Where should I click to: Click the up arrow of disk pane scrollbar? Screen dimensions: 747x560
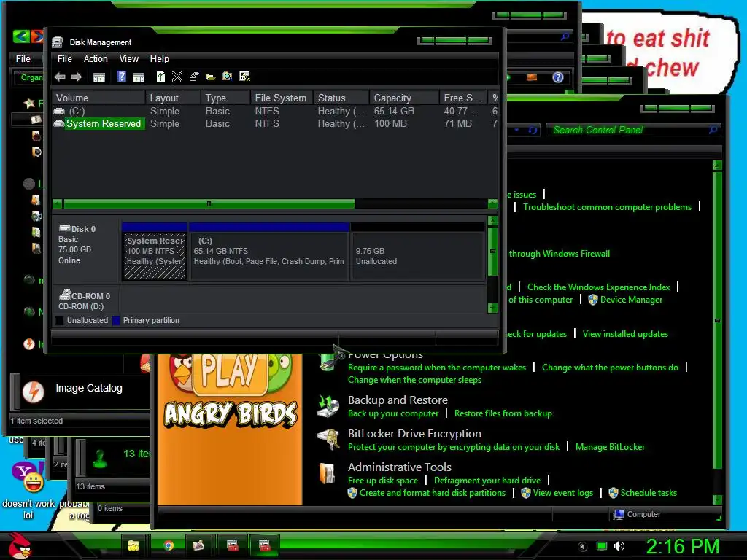[492, 221]
